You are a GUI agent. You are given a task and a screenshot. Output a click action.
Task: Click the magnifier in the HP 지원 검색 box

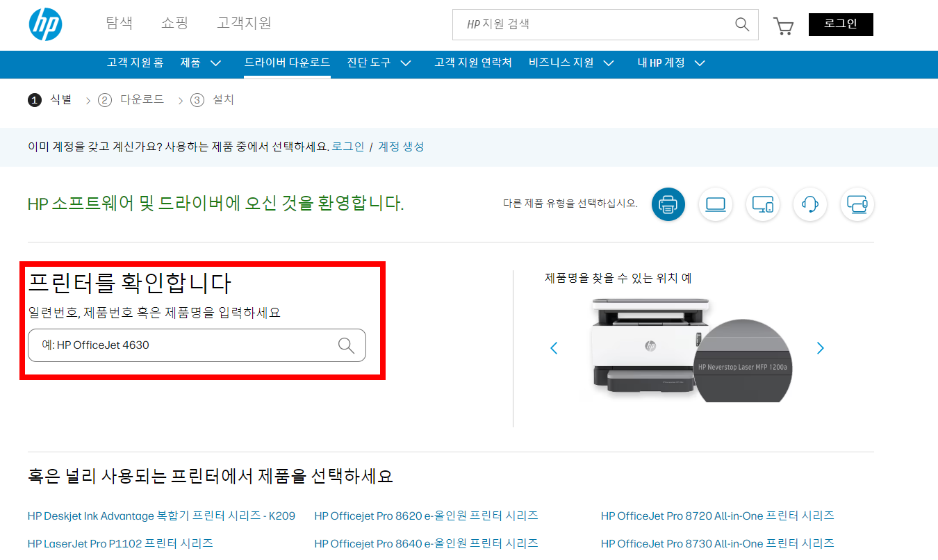coord(742,24)
